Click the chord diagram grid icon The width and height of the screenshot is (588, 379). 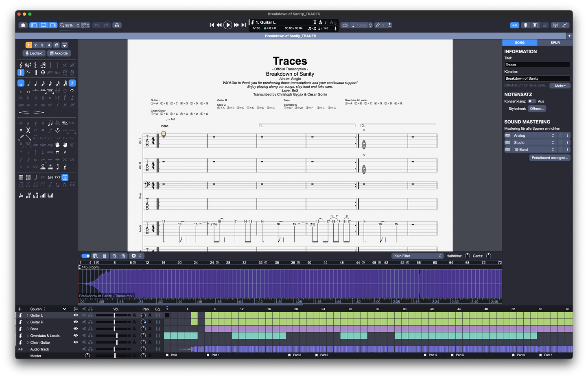pos(21,177)
